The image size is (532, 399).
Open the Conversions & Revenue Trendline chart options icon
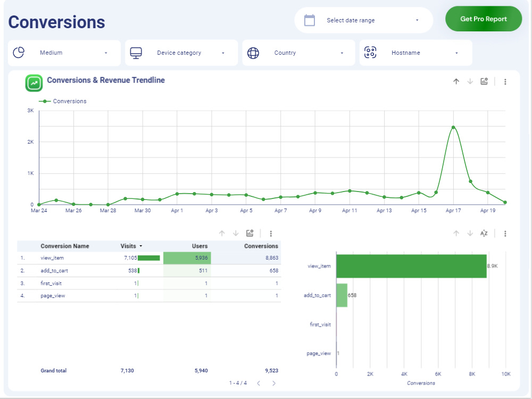(483, 81)
